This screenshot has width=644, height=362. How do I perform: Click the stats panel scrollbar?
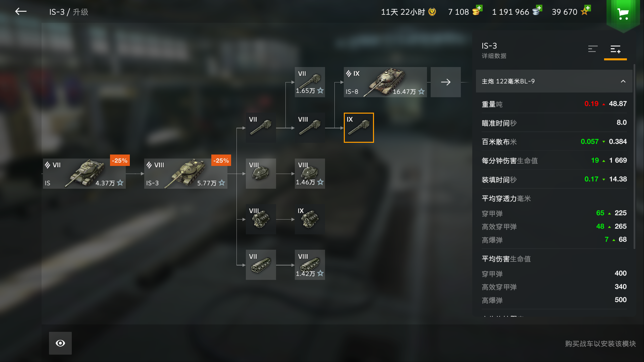(634, 157)
